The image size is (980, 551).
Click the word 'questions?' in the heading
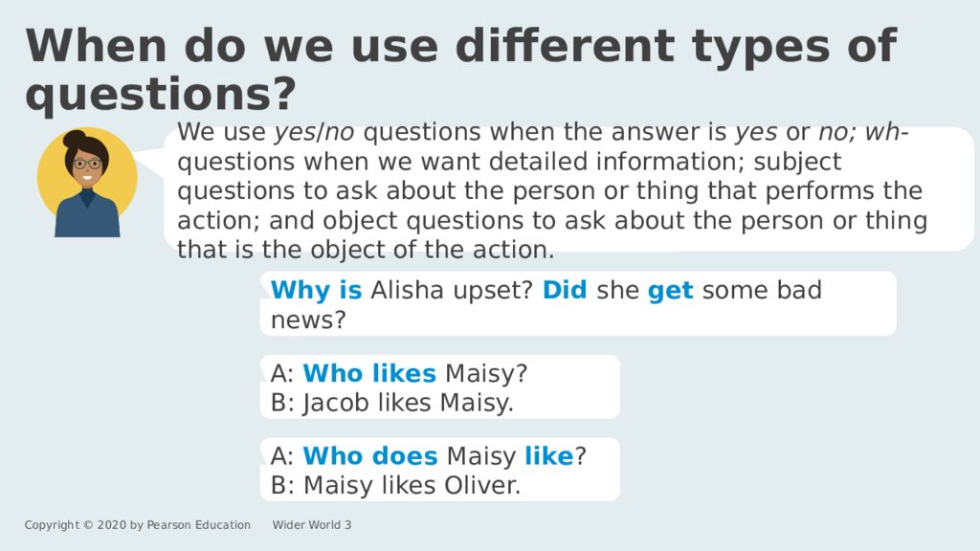[161, 94]
